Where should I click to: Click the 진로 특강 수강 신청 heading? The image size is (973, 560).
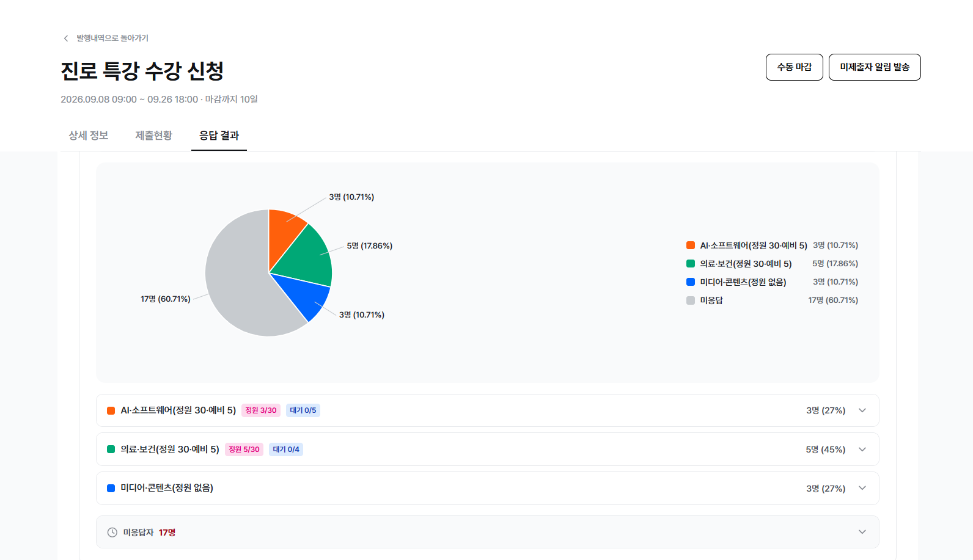tap(142, 71)
